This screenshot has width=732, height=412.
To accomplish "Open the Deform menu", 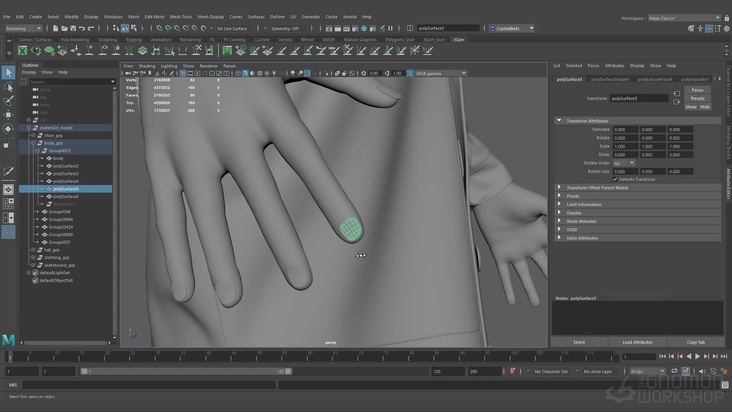I will pos(277,17).
